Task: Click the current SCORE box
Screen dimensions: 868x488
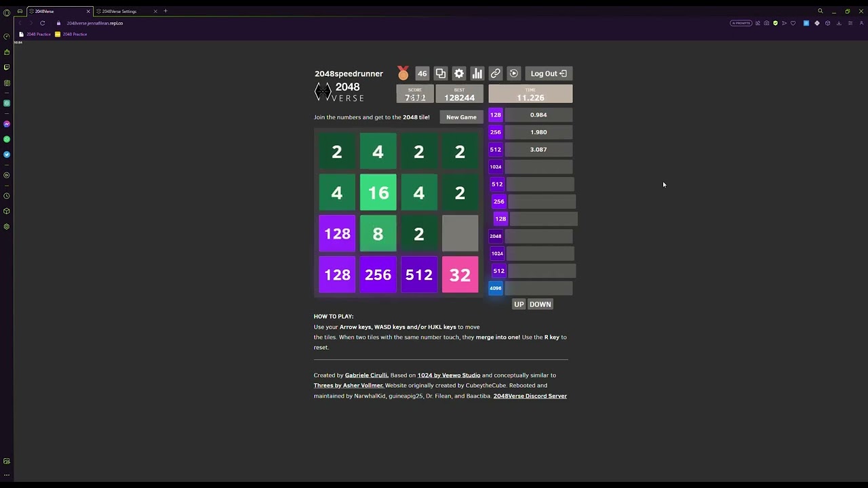Action: click(x=415, y=94)
